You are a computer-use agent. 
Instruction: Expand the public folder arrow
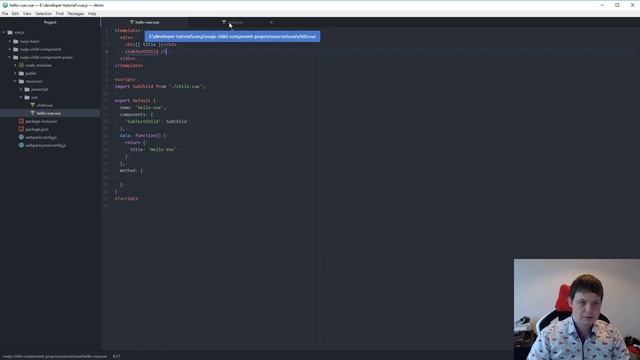pos(16,73)
